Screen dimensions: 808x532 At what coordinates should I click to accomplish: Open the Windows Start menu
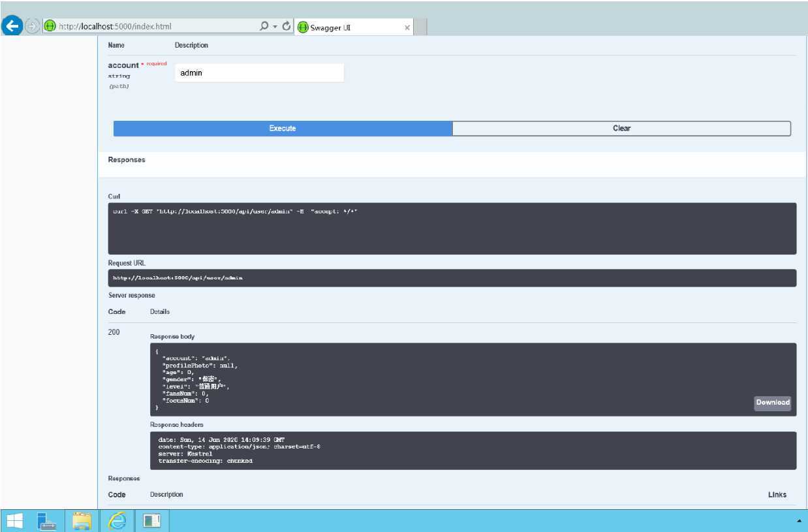14,520
